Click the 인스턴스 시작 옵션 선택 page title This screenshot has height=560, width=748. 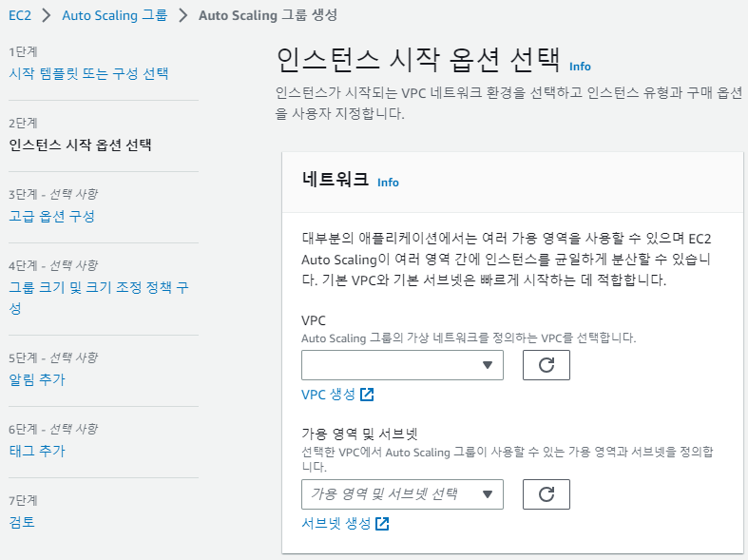(418, 60)
